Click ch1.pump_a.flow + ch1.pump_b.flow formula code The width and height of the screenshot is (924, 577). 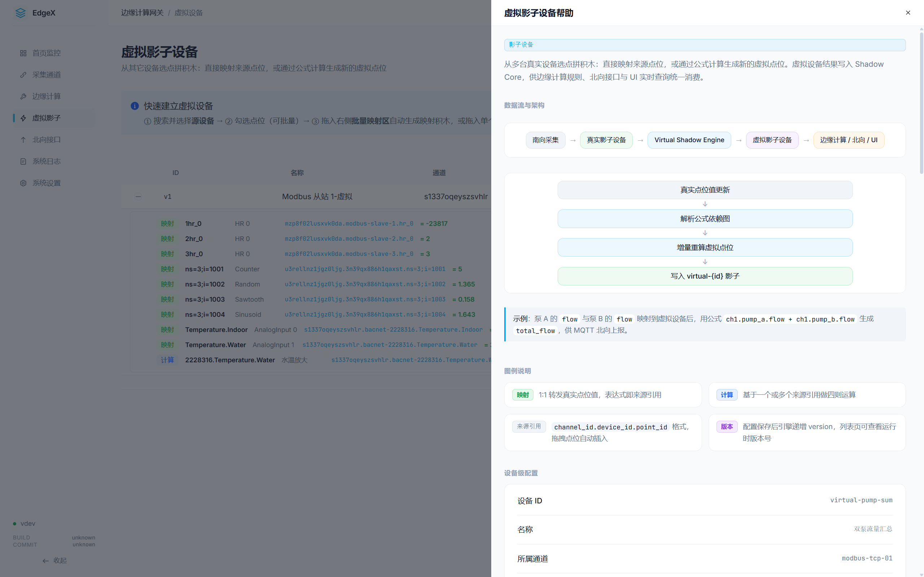tap(790, 319)
